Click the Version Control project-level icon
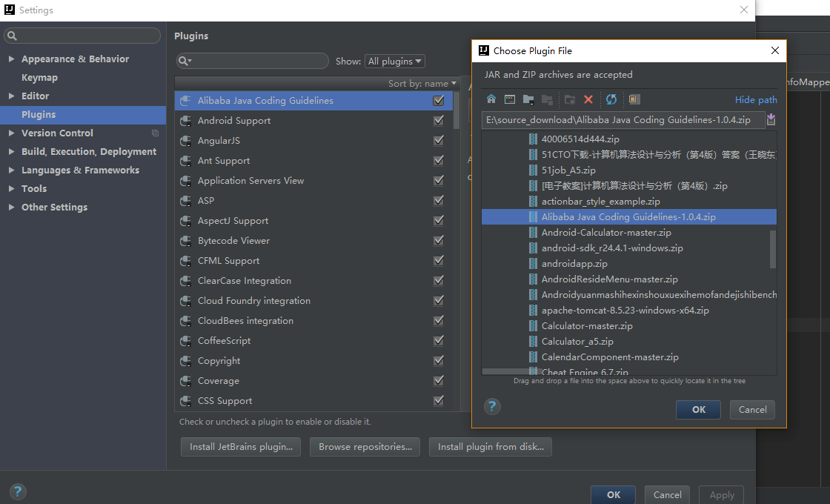The height and width of the screenshot is (504, 830). click(x=155, y=133)
